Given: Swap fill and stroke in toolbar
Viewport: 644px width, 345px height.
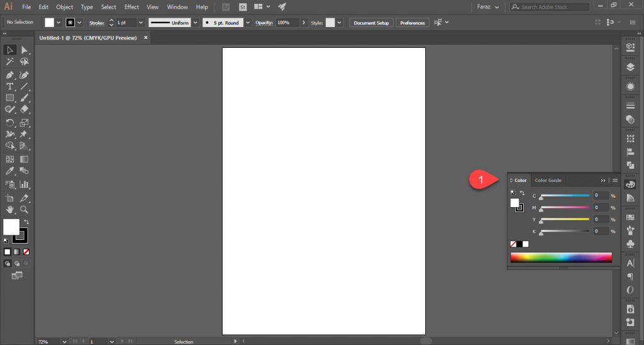Looking at the screenshot, I should tap(26, 222).
